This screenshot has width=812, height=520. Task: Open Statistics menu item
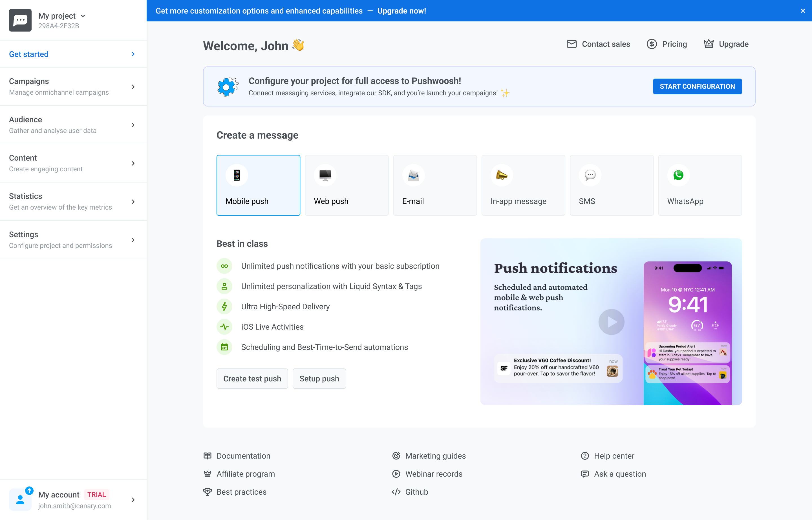click(x=73, y=202)
